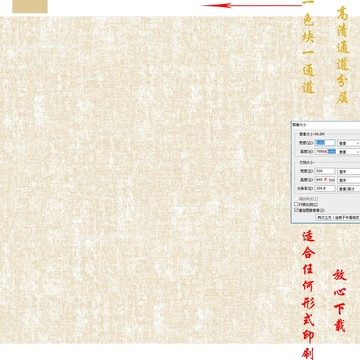Open the document height unit dropdown
The height and width of the screenshot is (360, 360).
[x=349, y=180]
